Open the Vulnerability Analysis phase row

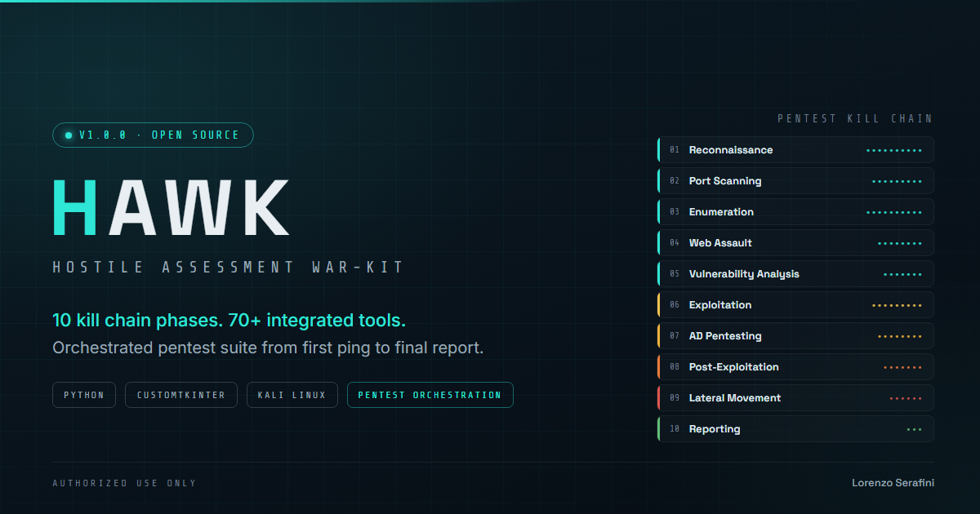click(795, 274)
